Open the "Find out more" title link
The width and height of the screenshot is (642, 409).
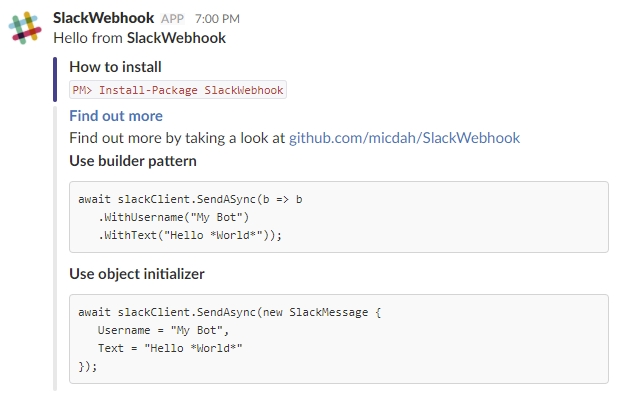point(116,116)
